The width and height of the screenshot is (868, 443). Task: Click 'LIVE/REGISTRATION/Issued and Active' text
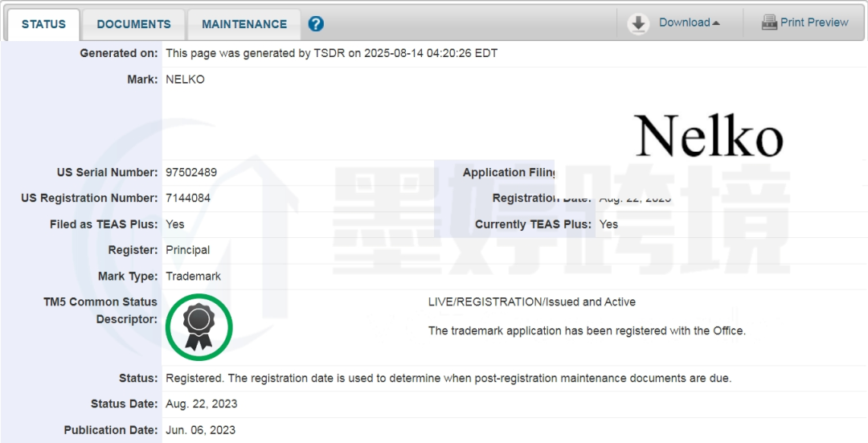pyautogui.click(x=531, y=301)
